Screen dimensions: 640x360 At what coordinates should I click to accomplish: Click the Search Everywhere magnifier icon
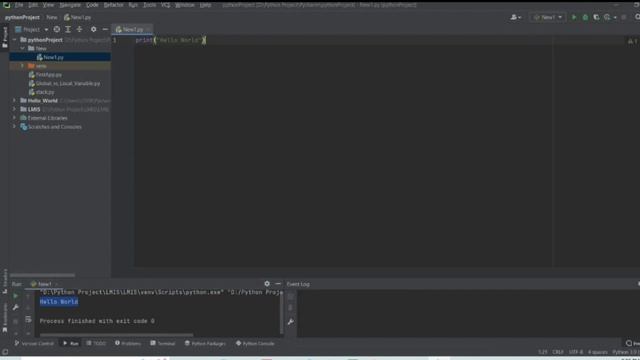pos(637,17)
